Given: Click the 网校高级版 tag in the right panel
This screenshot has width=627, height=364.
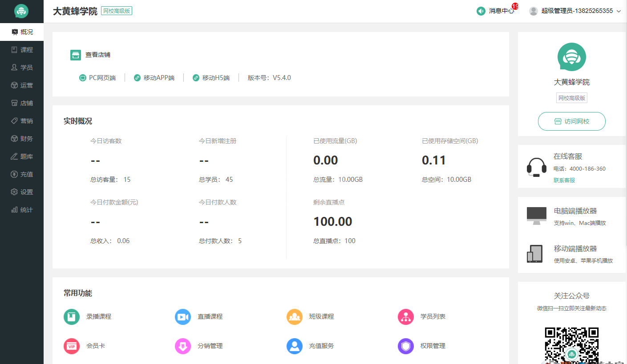Looking at the screenshot, I should [572, 98].
